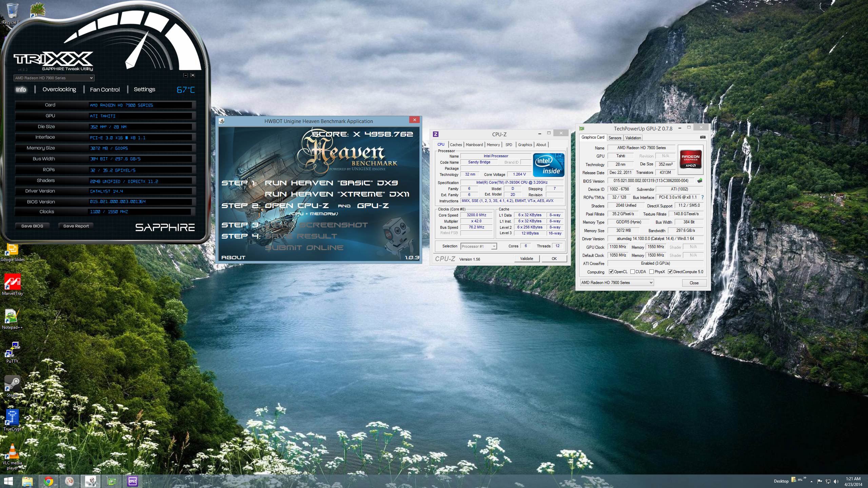Open the Bus Interface question mark help
Image resolution: width=868 pixels, height=488 pixels.
coord(702,197)
